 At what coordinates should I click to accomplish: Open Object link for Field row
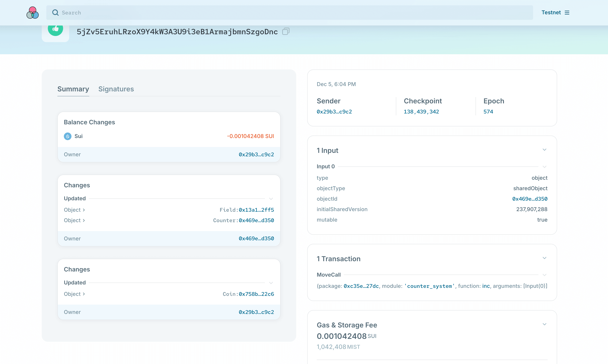tap(74, 210)
